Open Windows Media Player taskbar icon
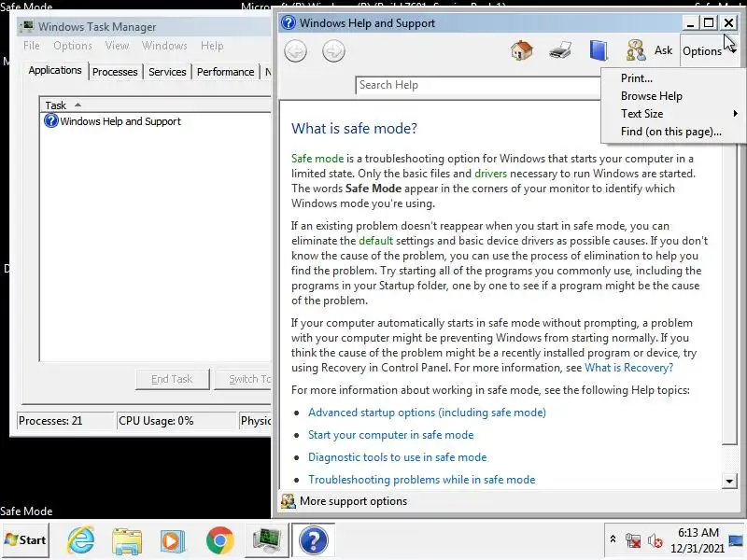Screen dimensions: 747x560 coord(173,540)
